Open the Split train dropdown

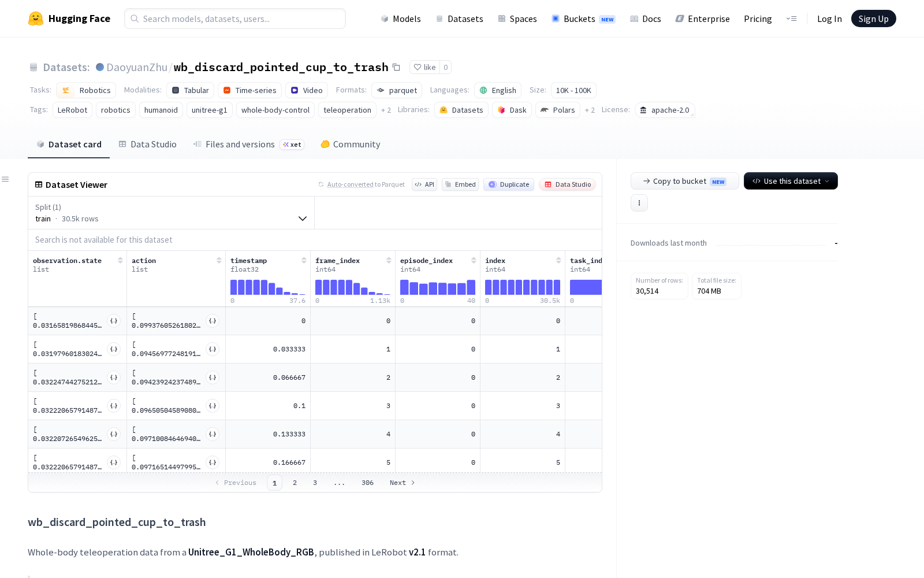tap(171, 213)
